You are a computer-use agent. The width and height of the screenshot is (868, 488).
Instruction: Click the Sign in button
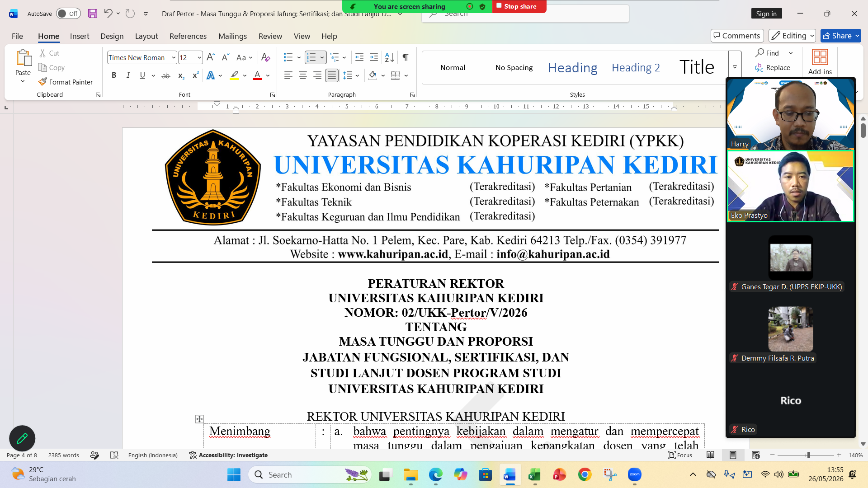coord(766,14)
